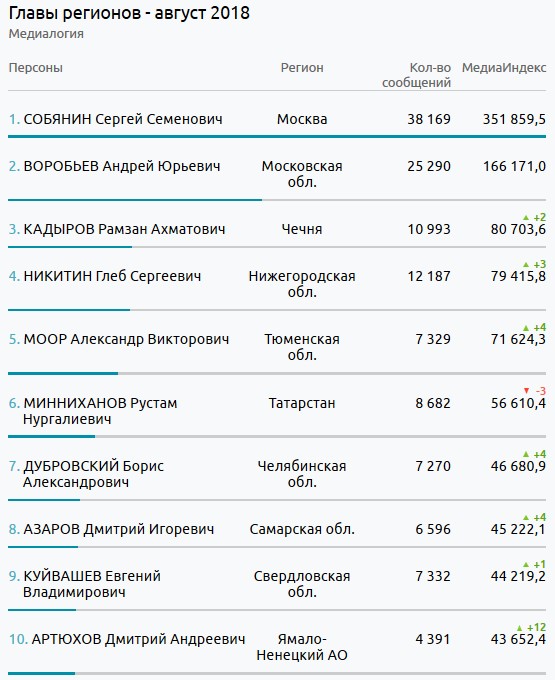555x680 pixels.
Task: Click the green up arrow +4 for Дубровский
Action: [526, 454]
